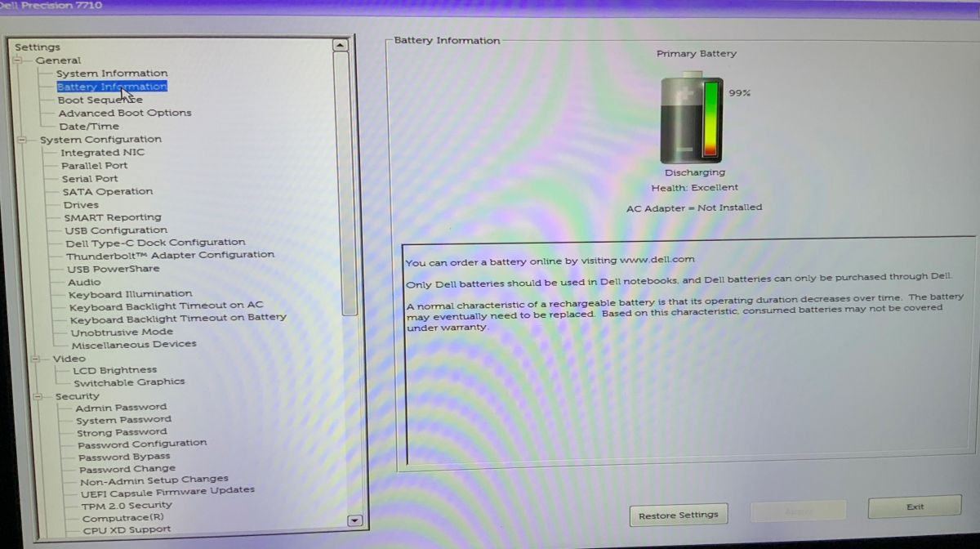
Task: Select Strong Password entry
Action: tap(122, 432)
